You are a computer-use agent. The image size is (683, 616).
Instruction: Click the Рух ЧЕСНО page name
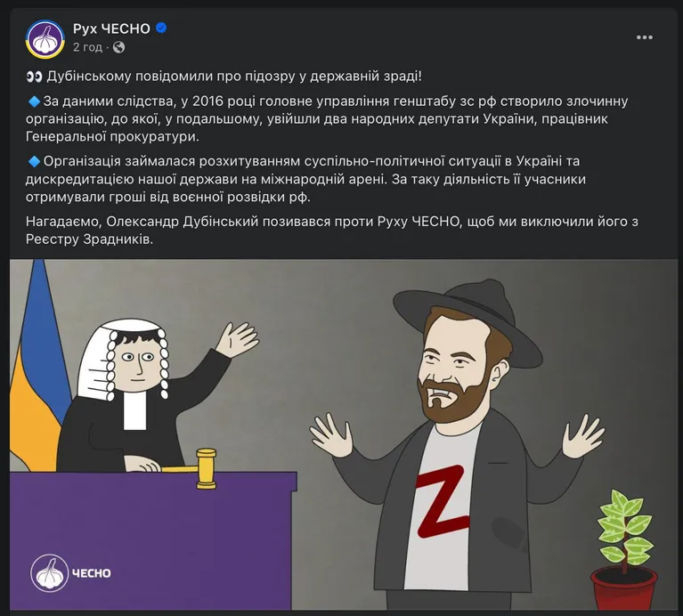pos(111,28)
